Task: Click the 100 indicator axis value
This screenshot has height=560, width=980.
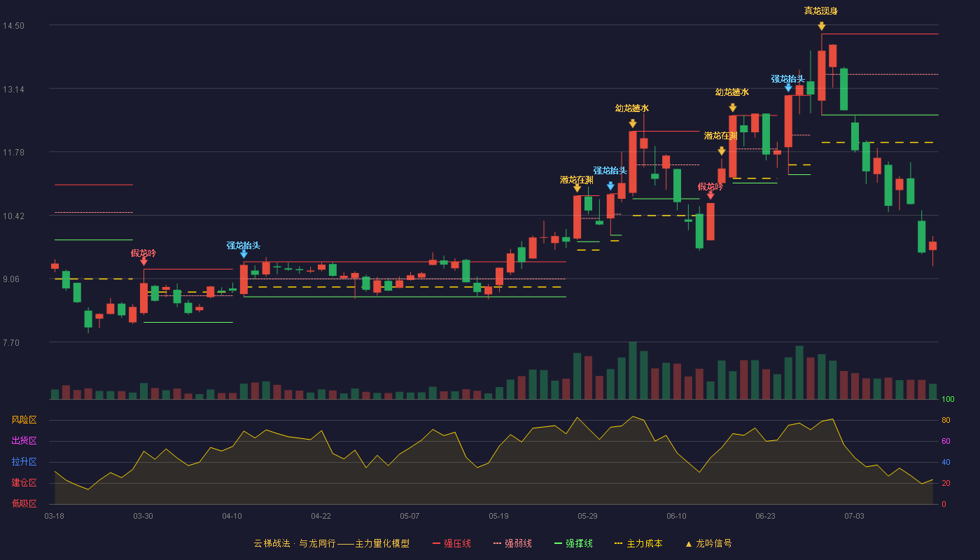Action: [x=948, y=400]
